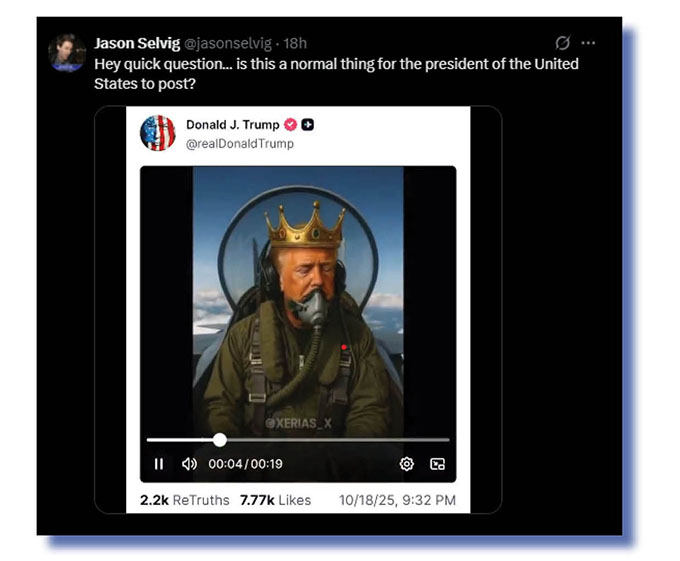Open the Jason Selvig display name link
Screen dimensions: 680x561
point(137,43)
